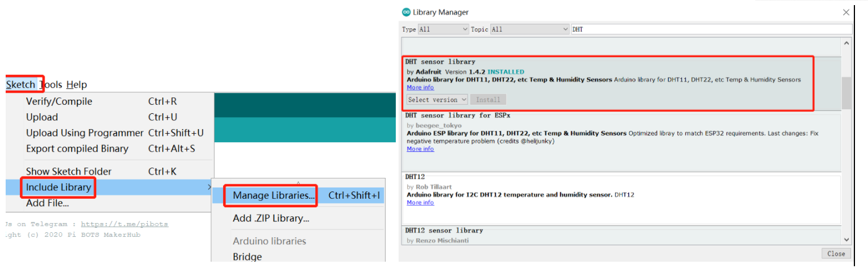Click the library list scroll up arrow
The image size is (868, 277).
coord(846,43)
